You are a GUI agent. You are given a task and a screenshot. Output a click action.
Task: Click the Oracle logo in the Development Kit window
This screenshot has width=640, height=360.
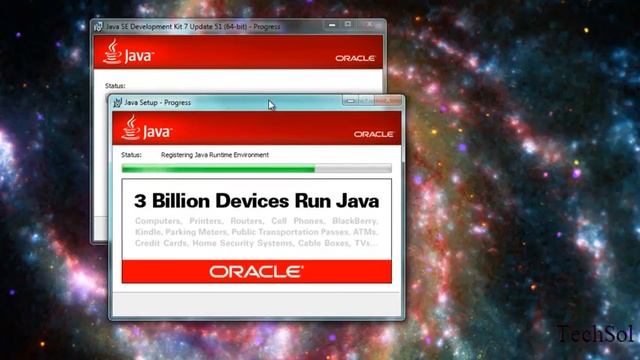[x=355, y=58]
